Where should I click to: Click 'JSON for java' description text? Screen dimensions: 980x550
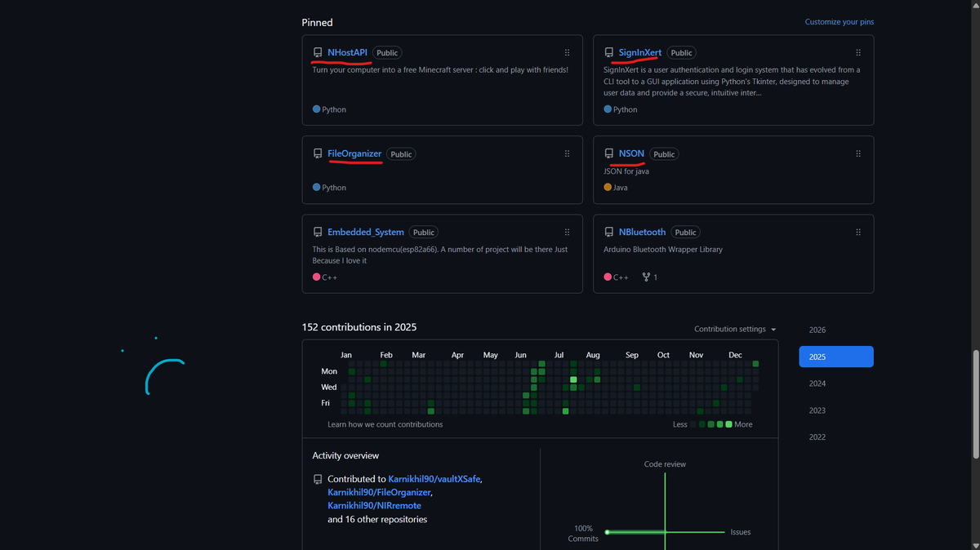(626, 171)
